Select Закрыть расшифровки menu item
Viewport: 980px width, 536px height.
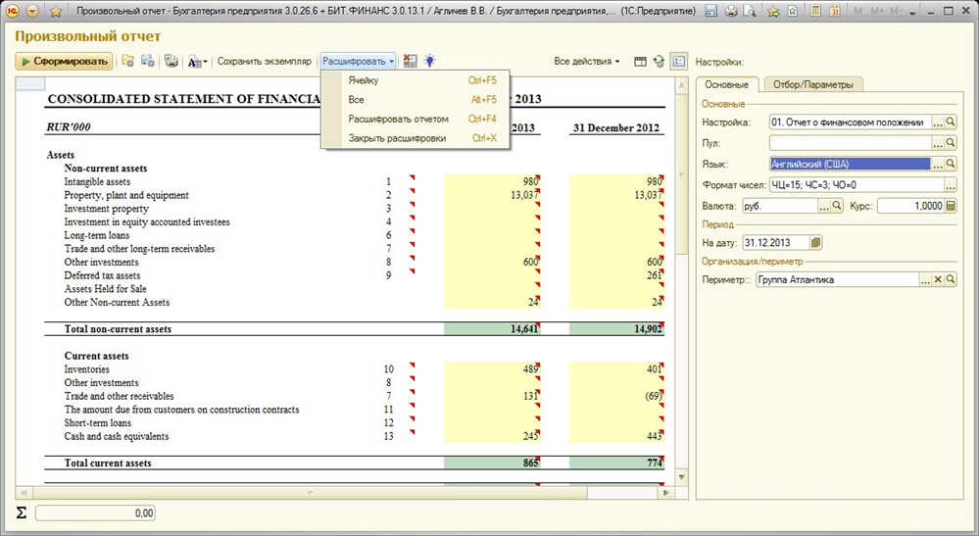(416, 138)
